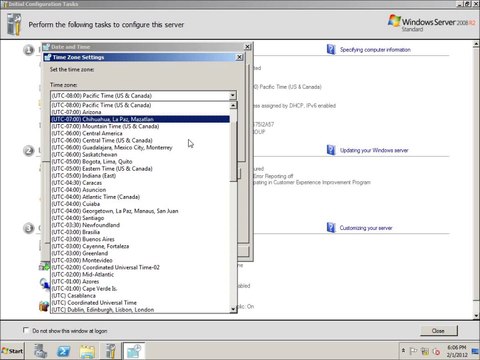This screenshot has height=360, width=480.
Task: Click help icon beside Updating your Windows server
Action: click(331, 150)
